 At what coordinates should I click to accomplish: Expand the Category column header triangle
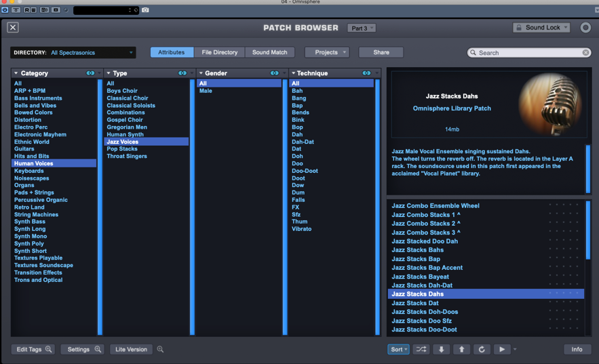[x=16, y=73]
